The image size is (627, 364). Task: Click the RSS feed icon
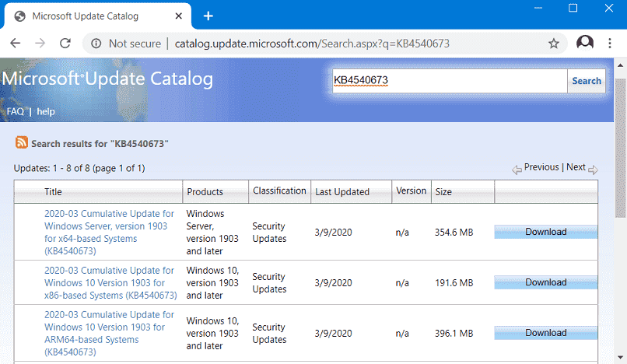point(22,142)
